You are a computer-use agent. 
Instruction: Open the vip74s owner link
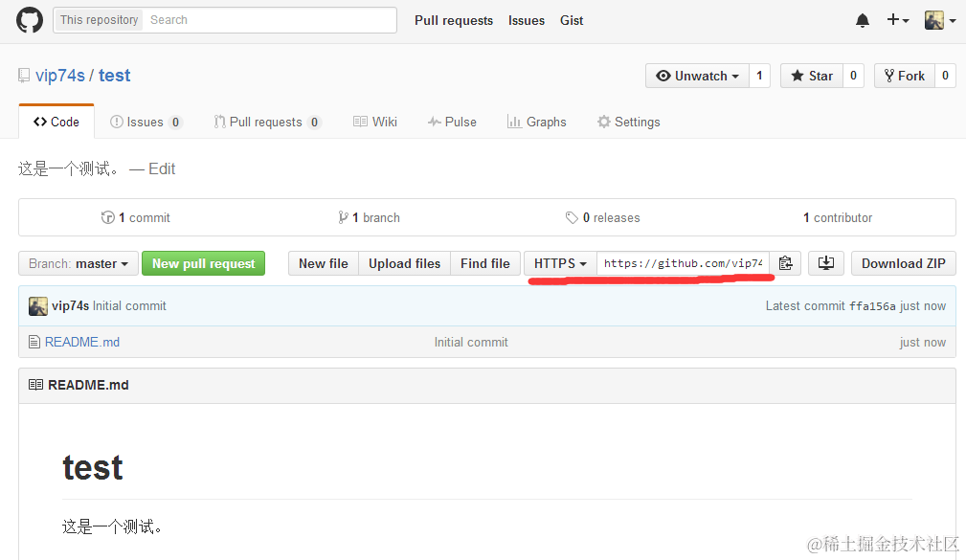tap(60, 76)
